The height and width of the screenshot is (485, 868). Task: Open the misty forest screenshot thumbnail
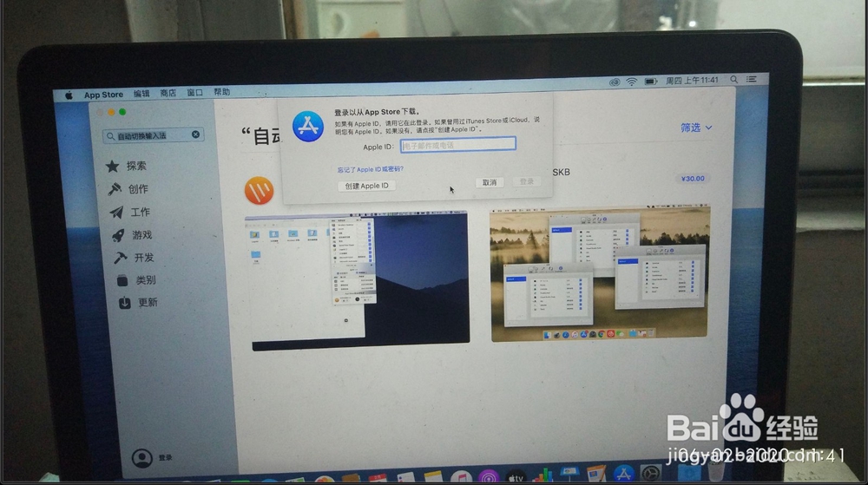pos(600,272)
